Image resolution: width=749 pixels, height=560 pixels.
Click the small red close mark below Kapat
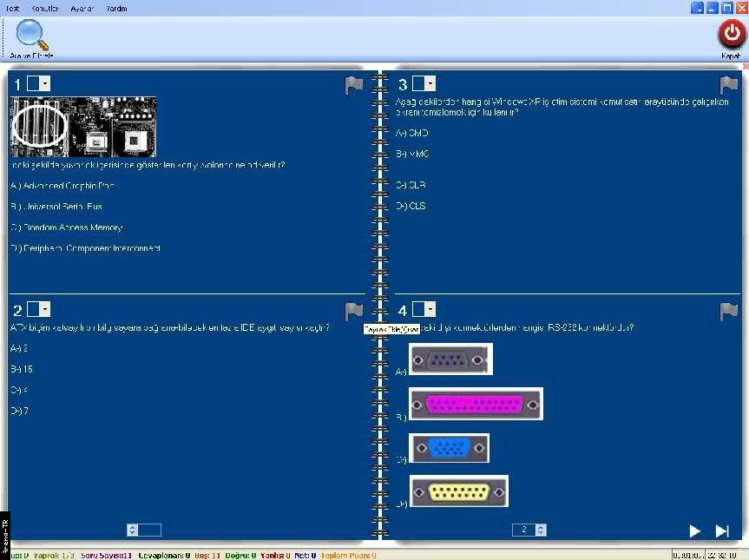pyautogui.click(x=746, y=66)
